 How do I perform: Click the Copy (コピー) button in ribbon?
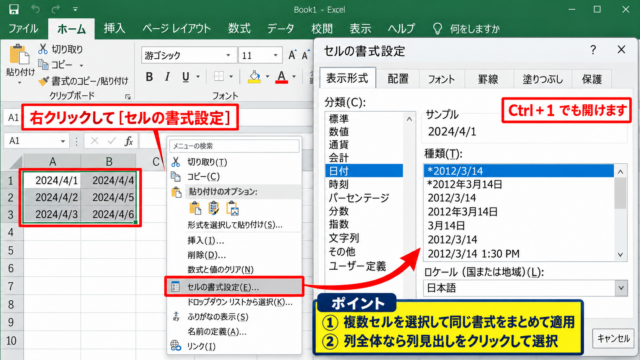pyautogui.click(x=56, y=65)
